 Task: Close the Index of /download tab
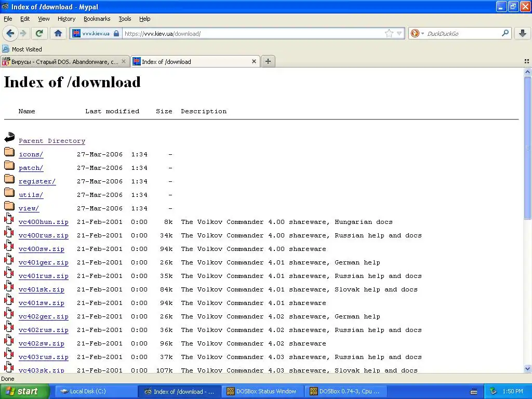coord(254,61)
